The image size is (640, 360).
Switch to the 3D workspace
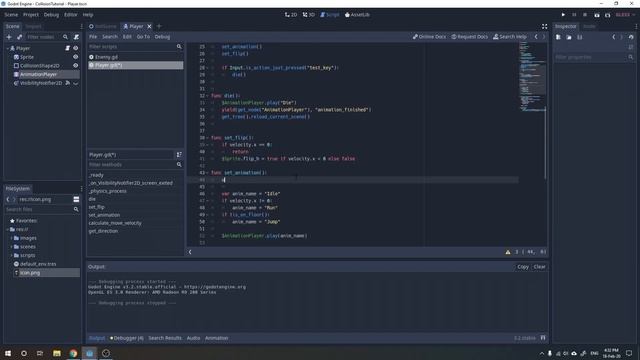309,15
